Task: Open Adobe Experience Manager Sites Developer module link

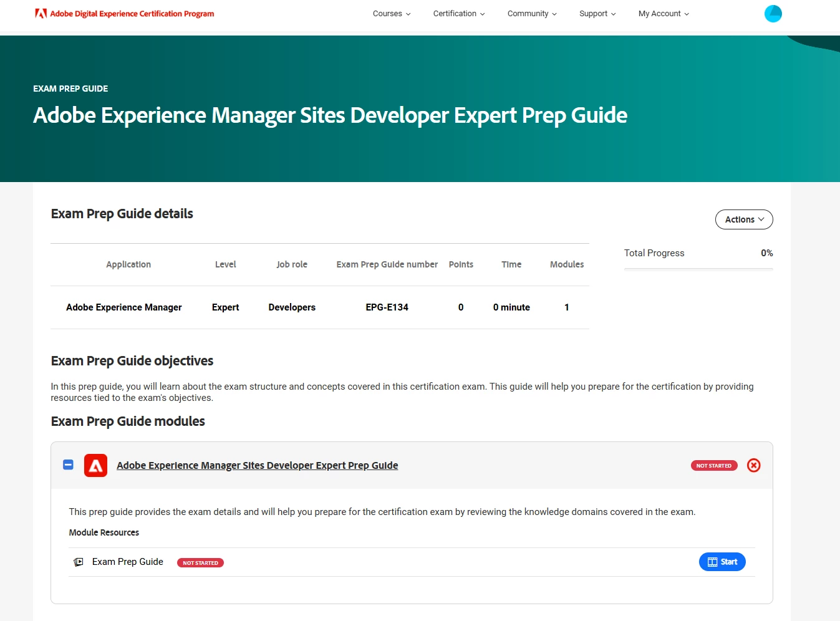Action: [x=257, y=465]
